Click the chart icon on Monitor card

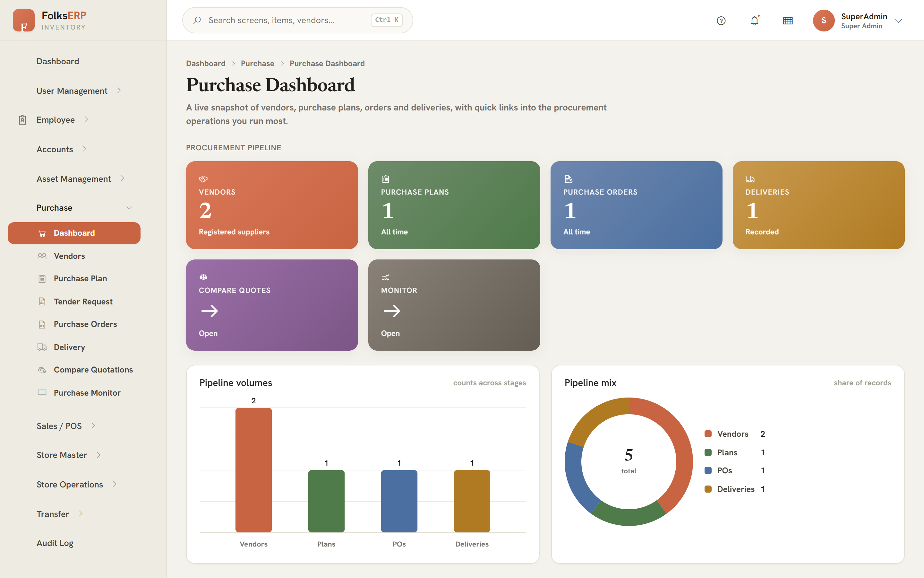coord(386,277)
